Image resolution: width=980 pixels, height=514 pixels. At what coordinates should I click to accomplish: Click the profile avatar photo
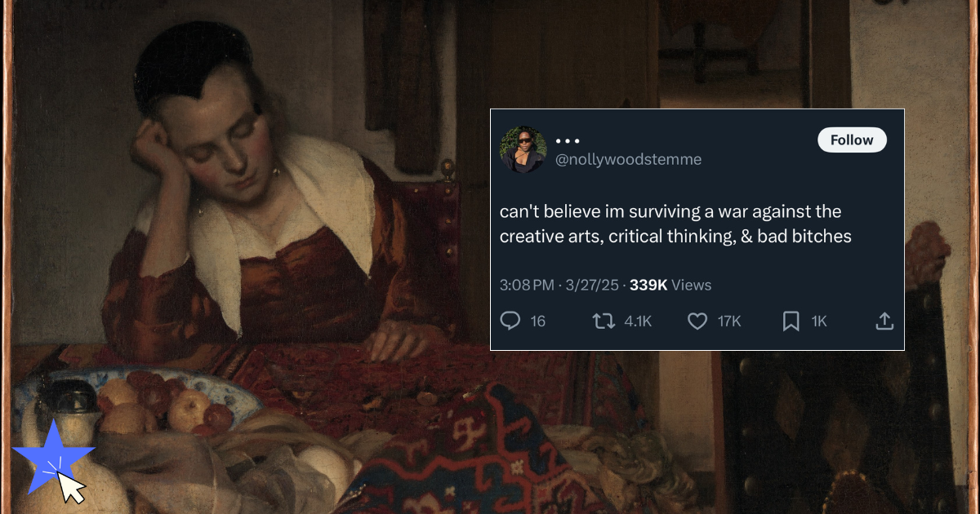[x=523, y=150]
